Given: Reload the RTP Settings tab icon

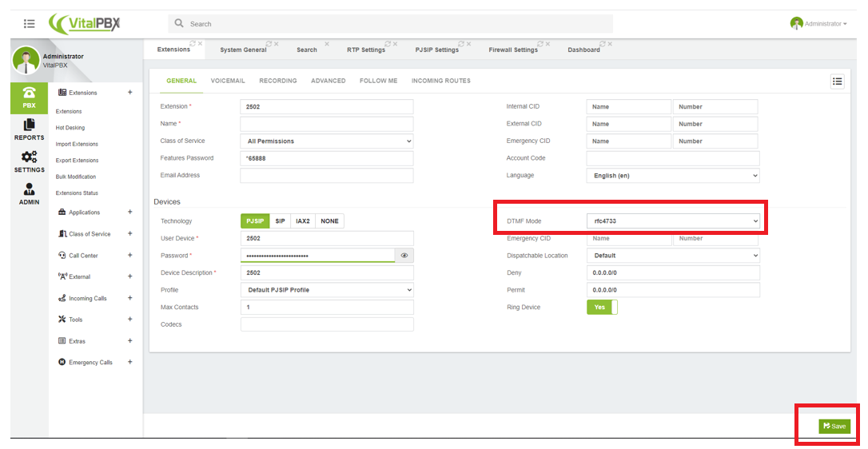Looking at the screenshot, I should [x=387, y=44].
